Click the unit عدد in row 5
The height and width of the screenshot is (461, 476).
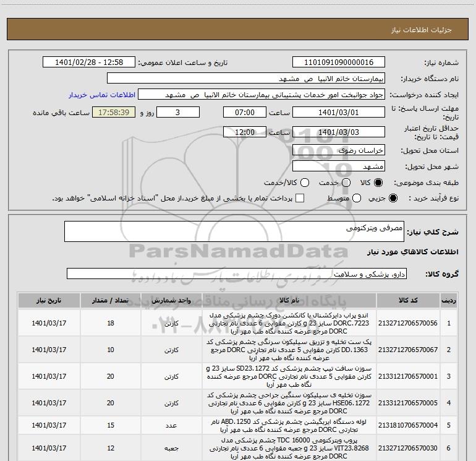pyautogui.click(x=171, y=426)
